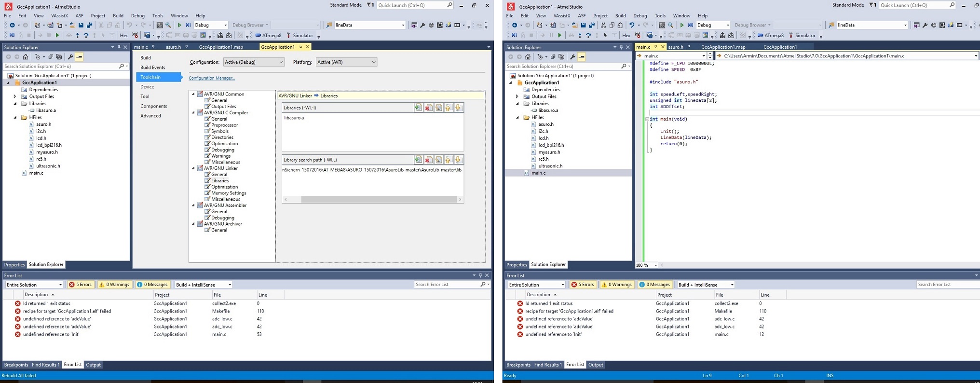Open the Device settings page tab
The width and height of the screenshot is (980, 383).
(147, 87)
